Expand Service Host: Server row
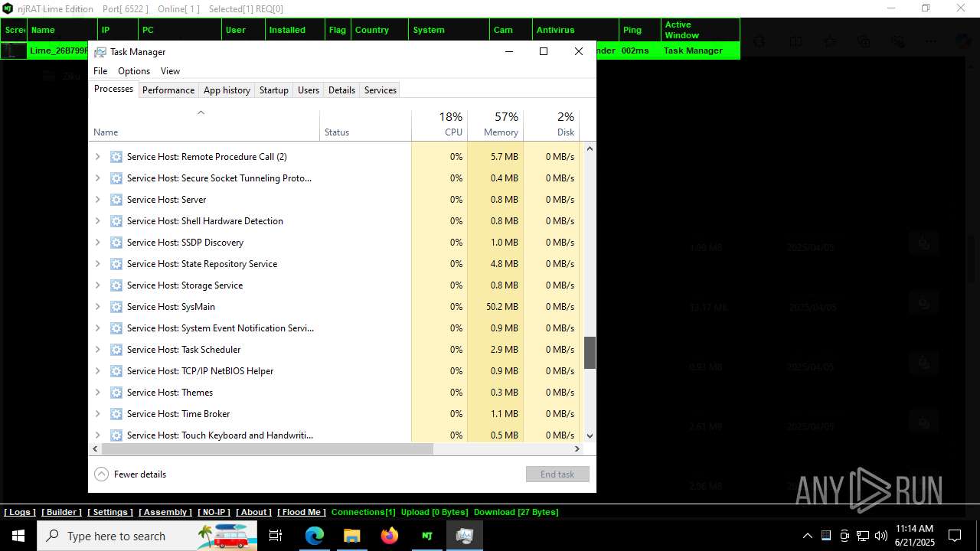 (97, 200)
